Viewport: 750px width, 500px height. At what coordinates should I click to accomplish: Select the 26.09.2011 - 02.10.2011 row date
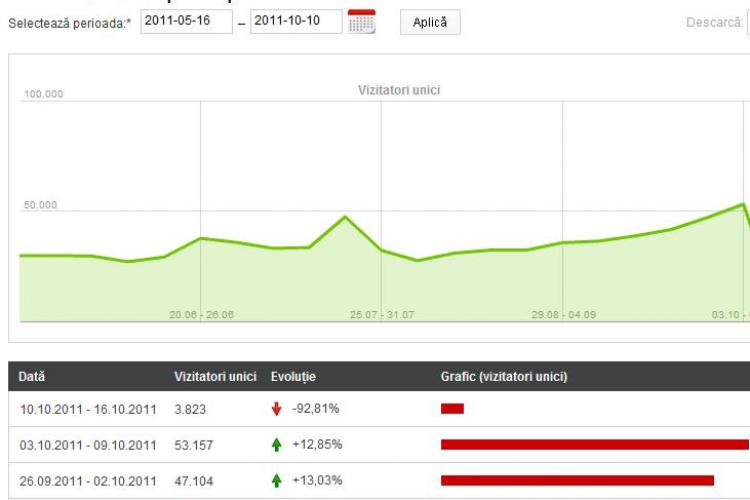click(x=88, y=481)
